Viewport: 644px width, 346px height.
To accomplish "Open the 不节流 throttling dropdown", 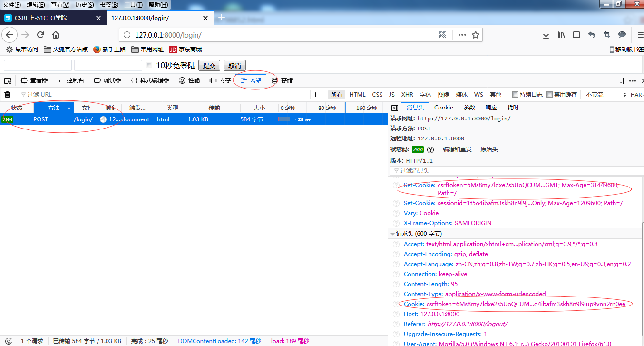I will pyautogui.click(x=595, y=94).
